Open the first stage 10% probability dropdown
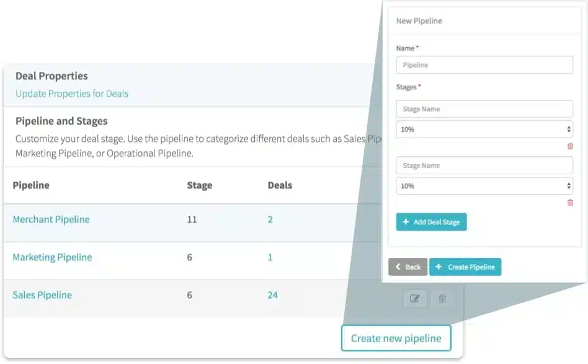This screenshot has width=588, height=364. 484,130
